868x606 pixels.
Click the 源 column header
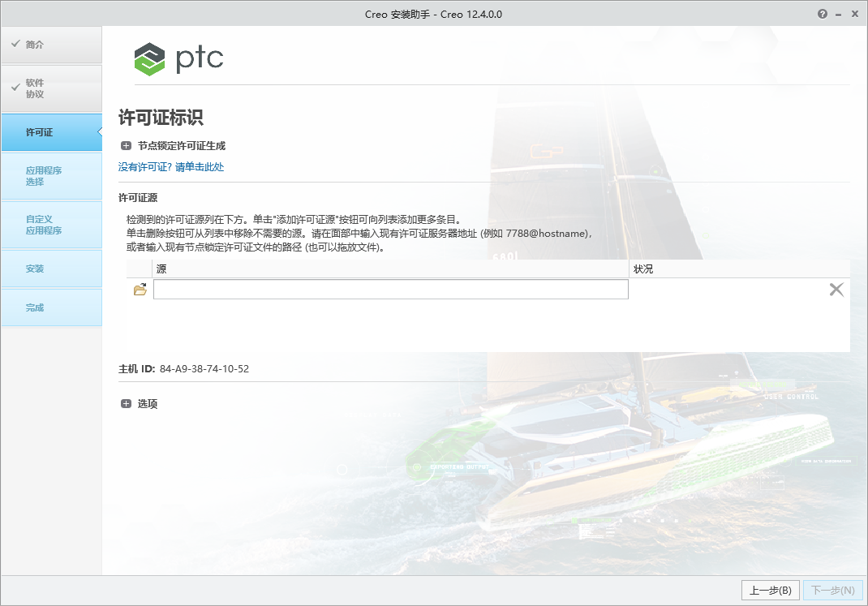[x=390, y=269]
